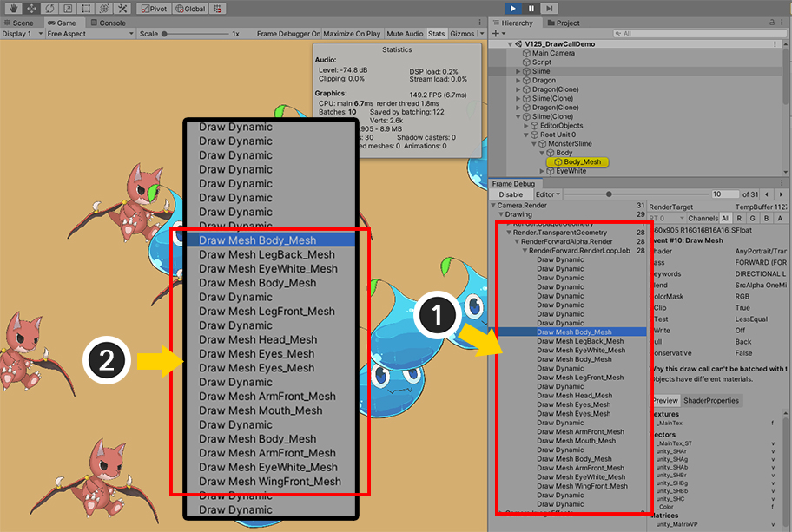Go to the previous frame debugger event

tap(767, 194)
